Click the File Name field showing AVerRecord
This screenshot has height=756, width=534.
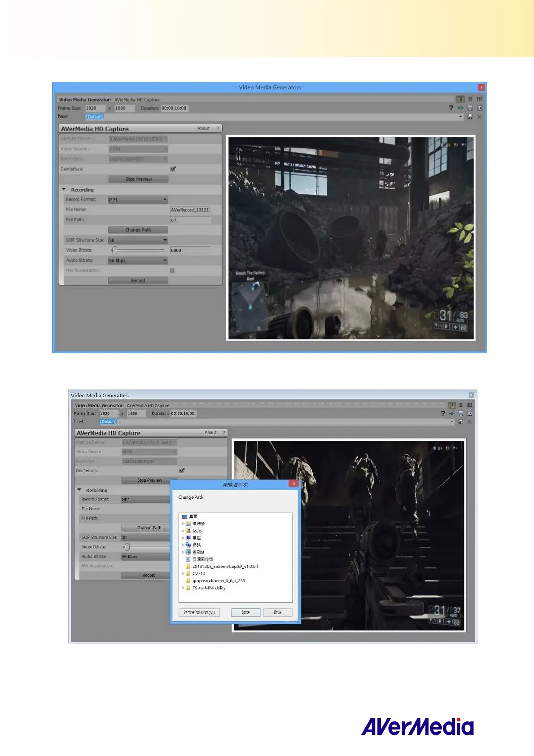pos(190,210)
